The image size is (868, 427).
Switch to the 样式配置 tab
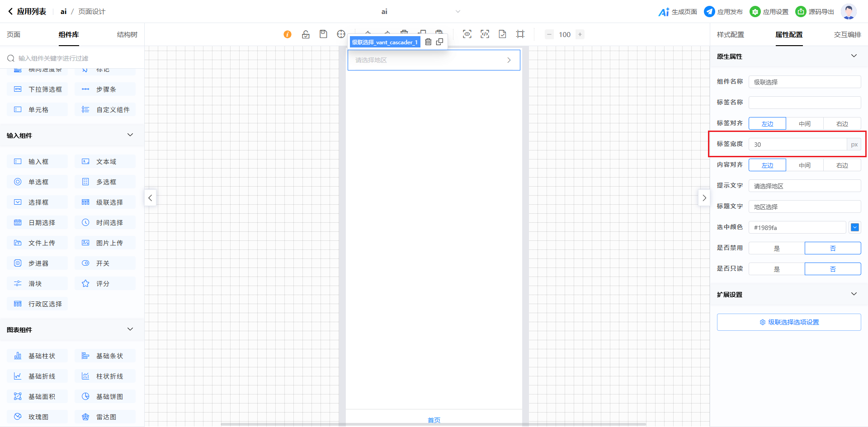pos(730,35)
